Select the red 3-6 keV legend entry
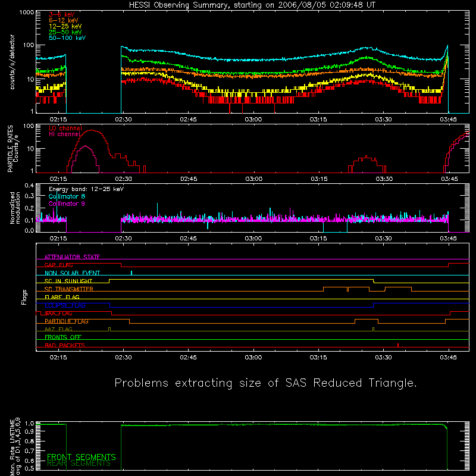This screenshot has height=476, width=476. 62,14
